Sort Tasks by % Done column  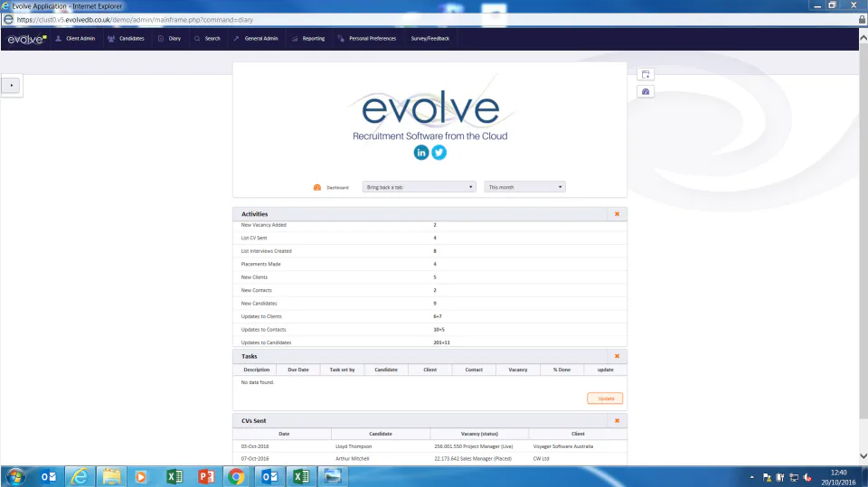click(x=561, y=370)
